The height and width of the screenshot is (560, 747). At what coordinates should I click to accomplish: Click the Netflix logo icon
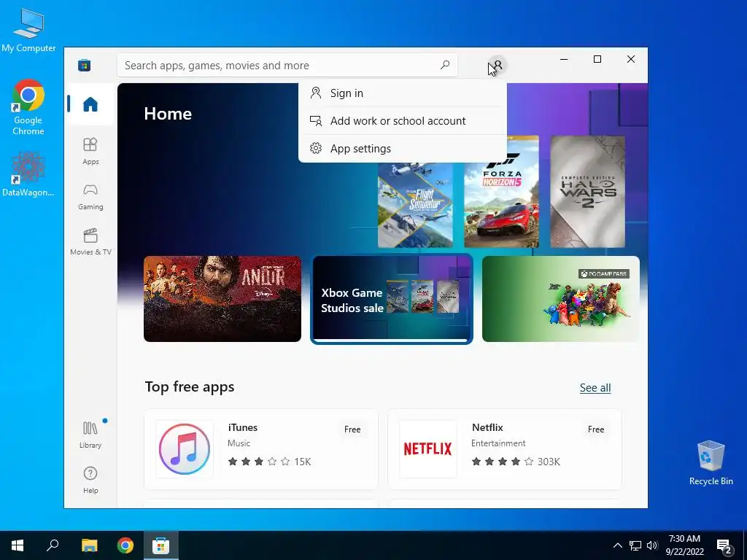(x=427, y=449)
